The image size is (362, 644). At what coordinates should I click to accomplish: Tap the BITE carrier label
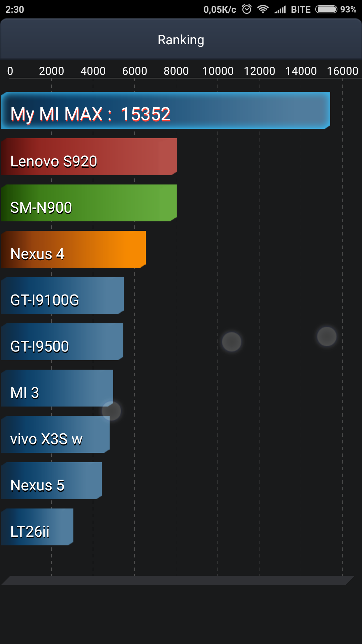click(x=301, y=9)
